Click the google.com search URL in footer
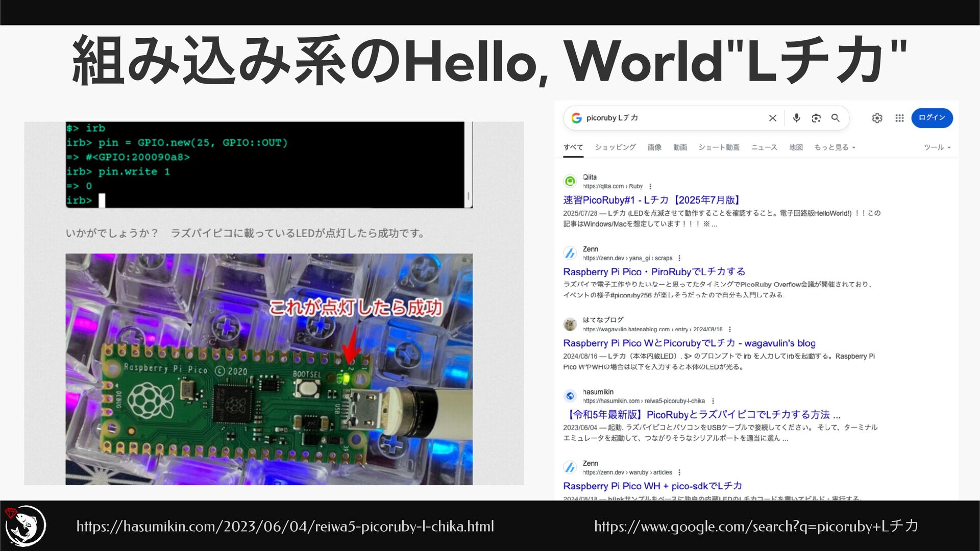 pos(756,526)
